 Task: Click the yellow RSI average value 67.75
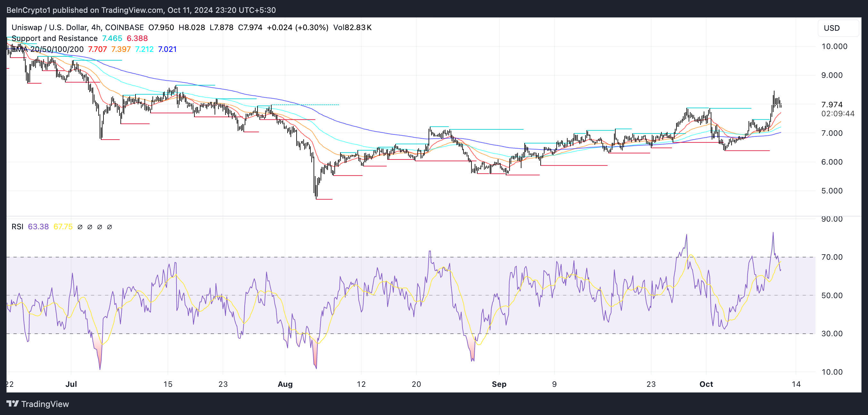click(x=63, y=227)
